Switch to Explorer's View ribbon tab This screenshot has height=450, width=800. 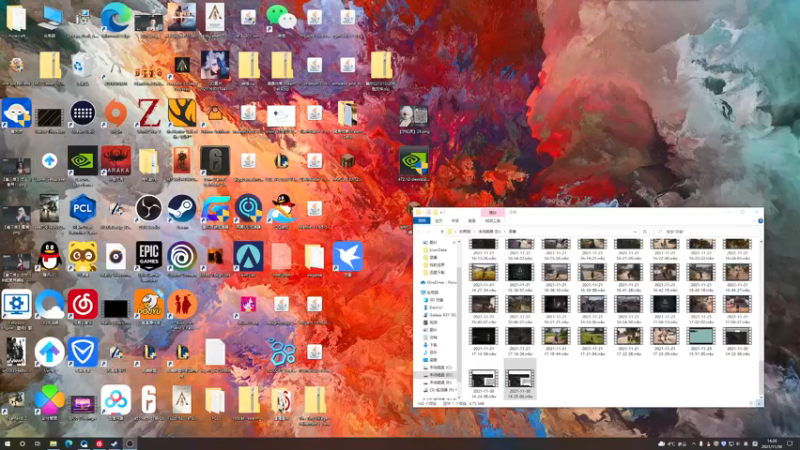(x=471, y=220)
